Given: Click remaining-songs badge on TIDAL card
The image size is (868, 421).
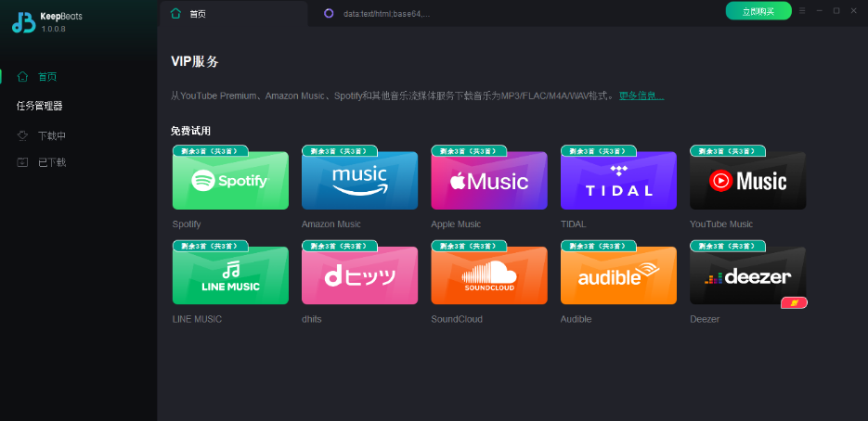Looking at the screenshot, I should (x=599, y=150).
